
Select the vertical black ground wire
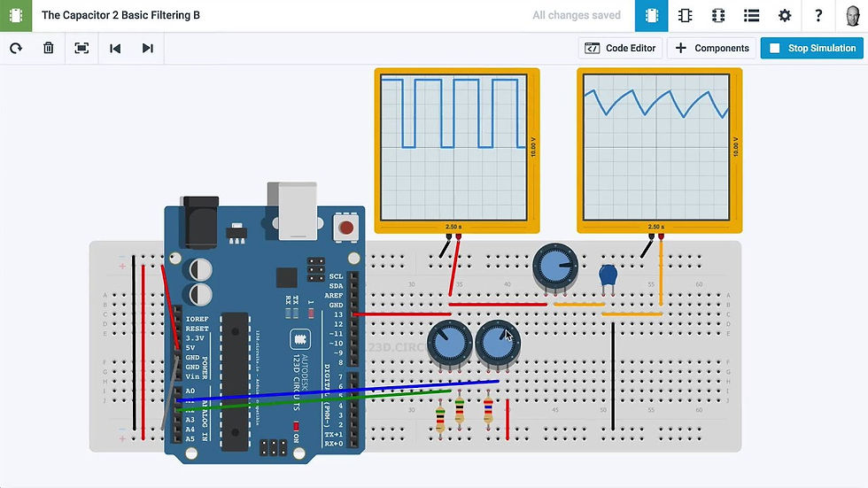click(x=612, y=376)
